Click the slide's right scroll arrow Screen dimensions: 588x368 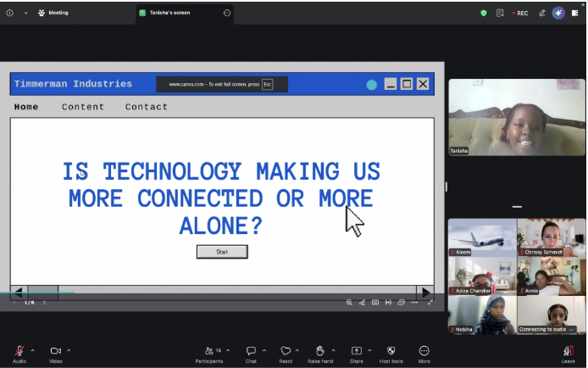pyautogui.click(x=425, y=293)
